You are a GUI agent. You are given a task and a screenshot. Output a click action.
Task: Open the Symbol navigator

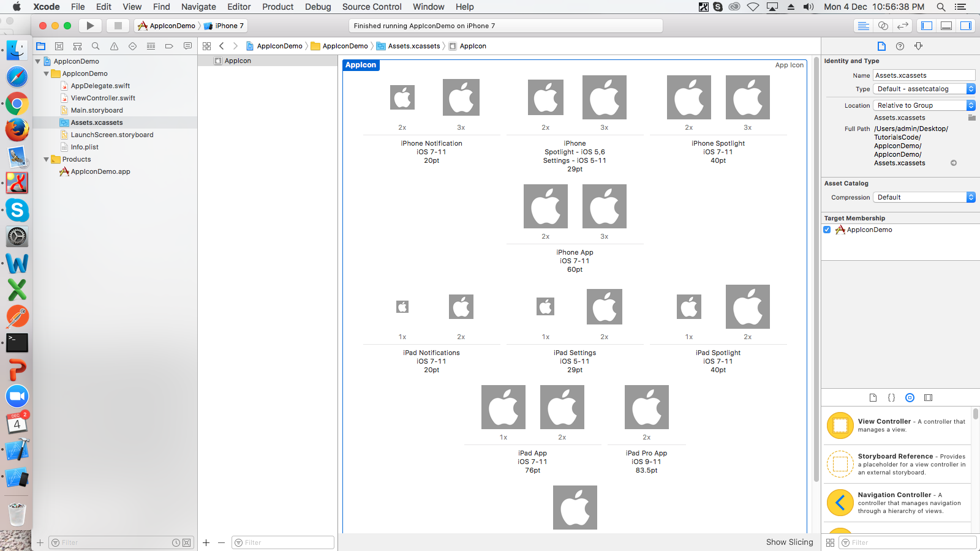(x=77, y=46)
